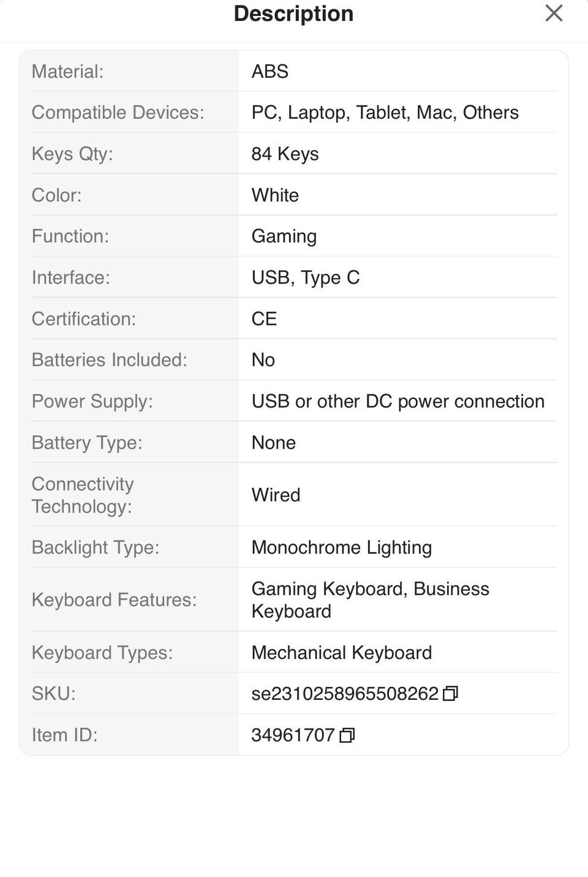Select the USB or other DC power text
The height and width of the screenshot is (877, 588).
tap(398, 401)
